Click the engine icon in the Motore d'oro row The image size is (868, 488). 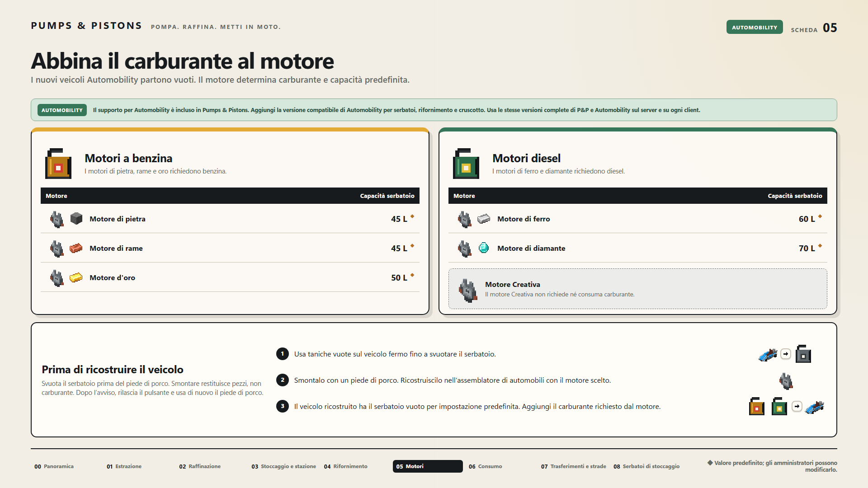coord(57,278)
